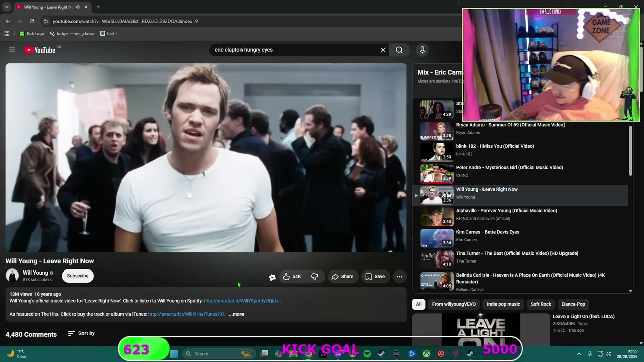Expand the description with ...more
Screen dimensions: 644x362
point(236,314)
